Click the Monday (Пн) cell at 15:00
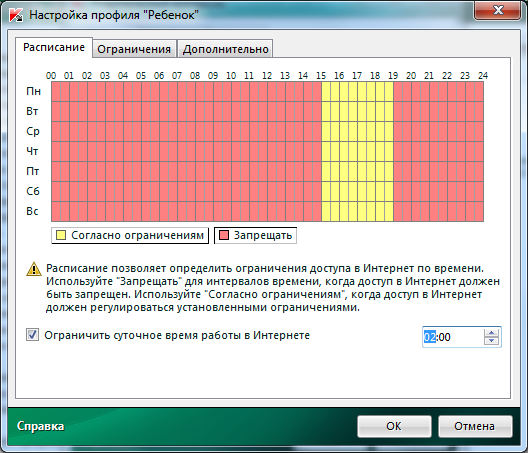Viewport: 528px width, 453px height. [326, 92]
